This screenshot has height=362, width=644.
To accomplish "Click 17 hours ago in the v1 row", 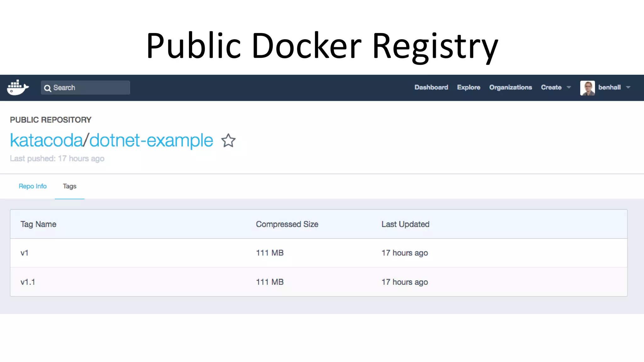I will click(405, 253).
